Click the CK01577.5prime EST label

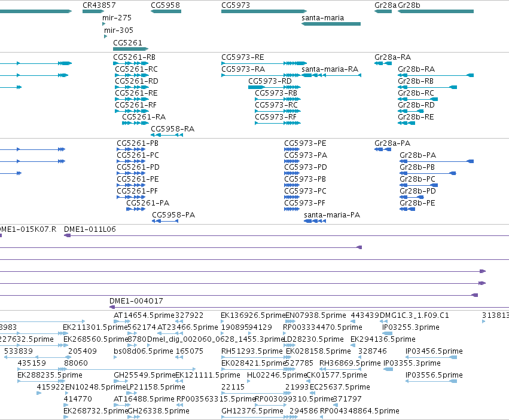coord(337,375)
